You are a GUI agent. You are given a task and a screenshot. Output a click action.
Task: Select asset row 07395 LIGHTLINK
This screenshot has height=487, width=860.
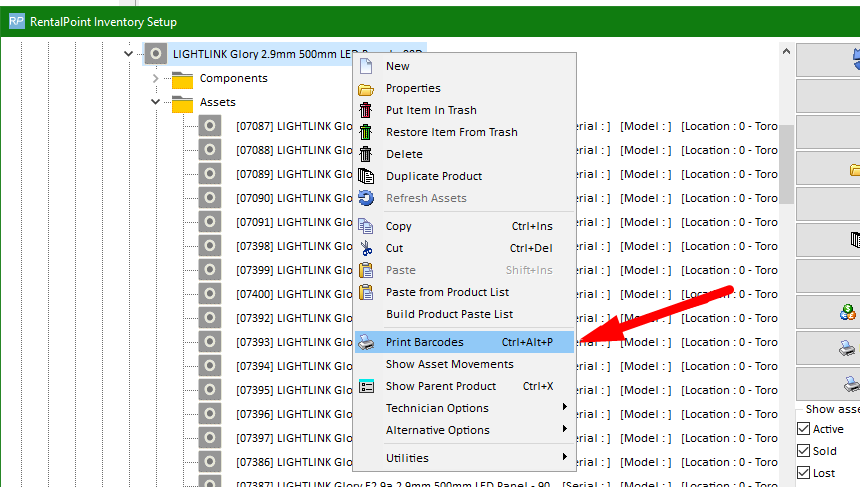coord(294,390)
